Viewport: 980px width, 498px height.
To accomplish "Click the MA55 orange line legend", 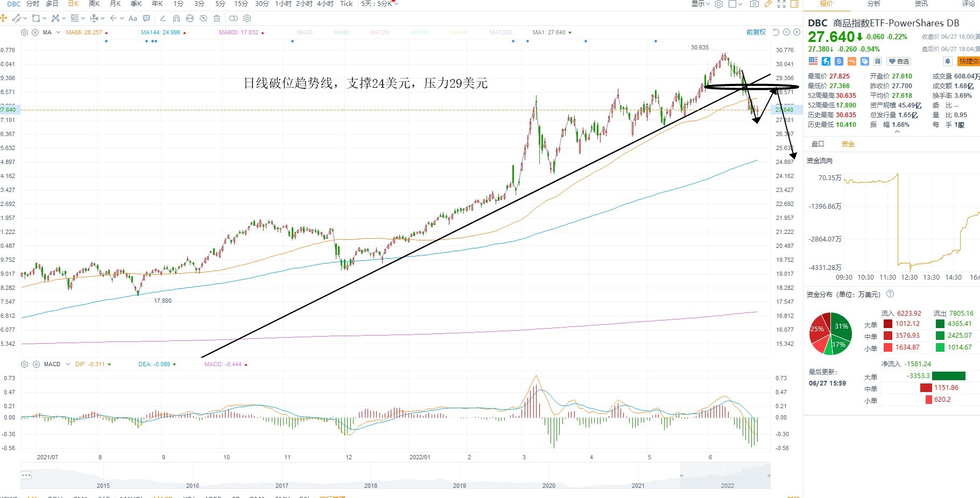I will point(84,32).
